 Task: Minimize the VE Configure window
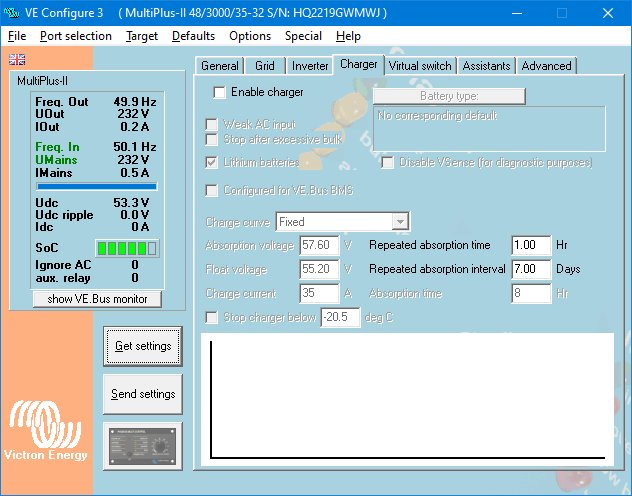coord(517,13)
